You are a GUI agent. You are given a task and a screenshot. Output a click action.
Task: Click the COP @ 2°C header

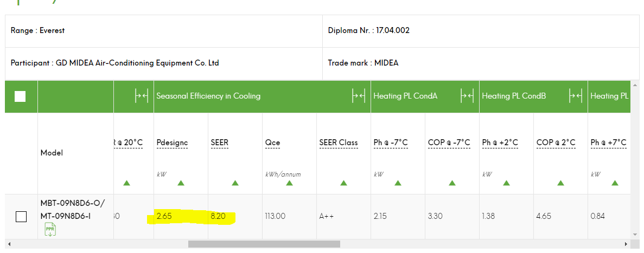[x=556, y=142]
